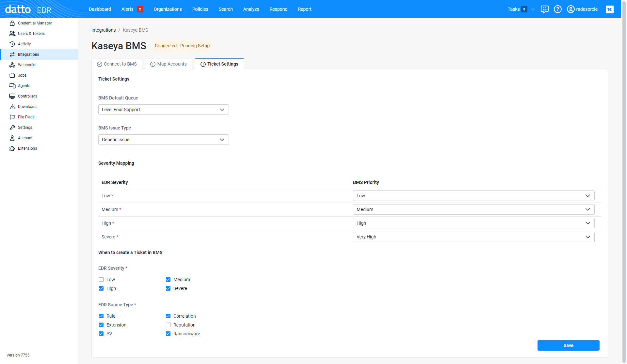Image resolution: width=627 pixels, height=364 pixels.
Task: Click the Credential Manager lock icon
Action: (x=12, y=23)
